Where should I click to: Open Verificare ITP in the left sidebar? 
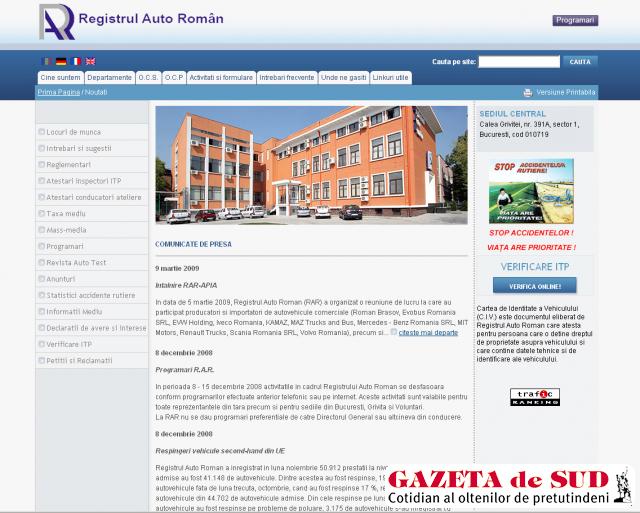[92, 344]
